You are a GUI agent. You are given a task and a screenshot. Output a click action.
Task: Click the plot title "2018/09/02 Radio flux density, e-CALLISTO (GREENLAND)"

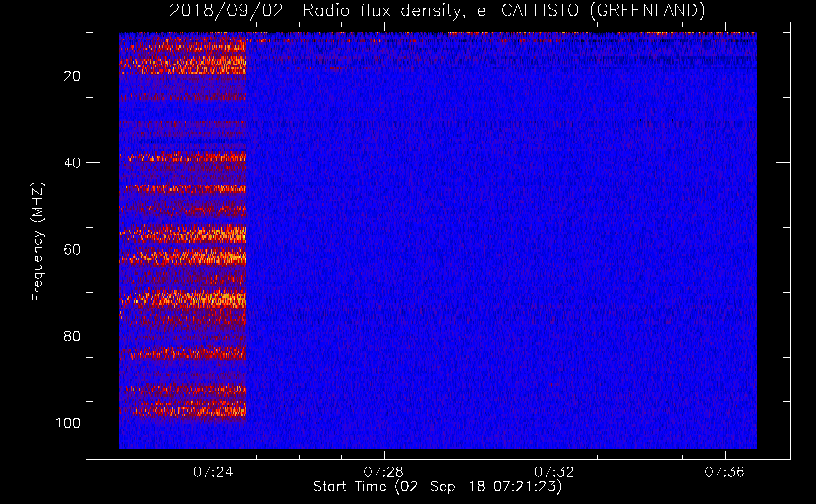437,10
